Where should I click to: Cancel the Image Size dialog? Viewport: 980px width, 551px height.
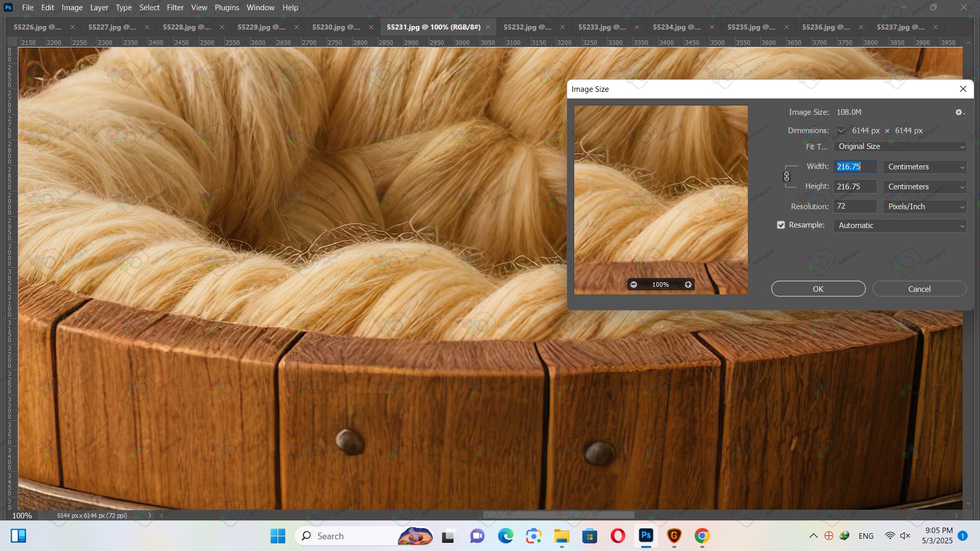(x=919, y=289)
